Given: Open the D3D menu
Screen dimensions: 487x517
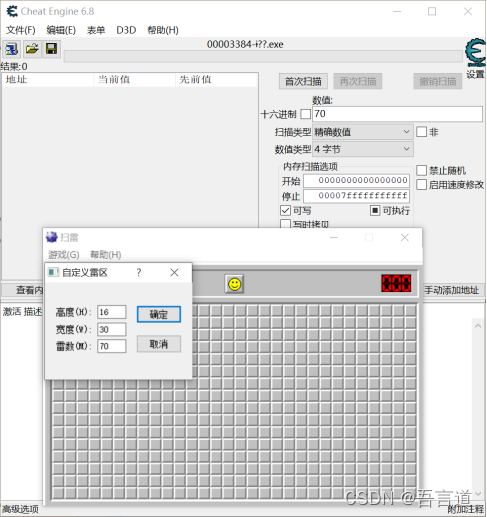Looking at the screenshot, I should 126,30.
